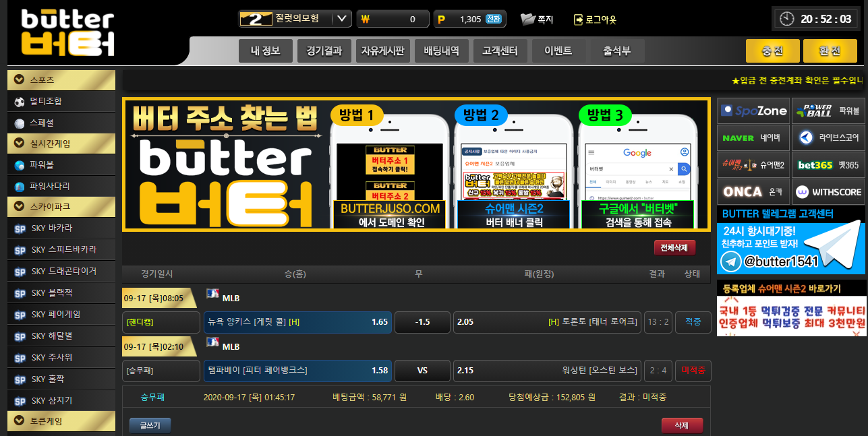
Task: Collapse the 스포츠 sidebar section
Action: pos(19,80)
